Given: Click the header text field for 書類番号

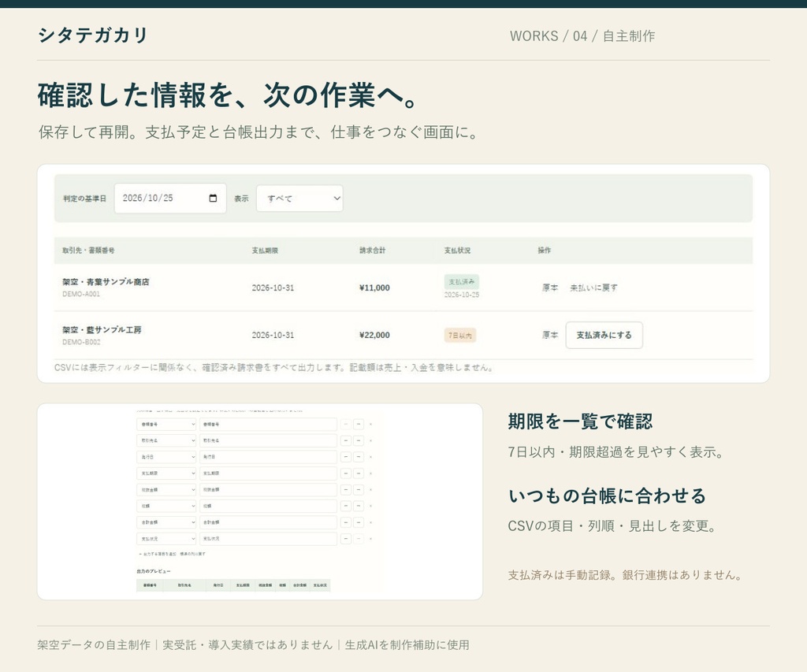Looking at the screenshot, I should pyautogui.click(x=268, y=425).
